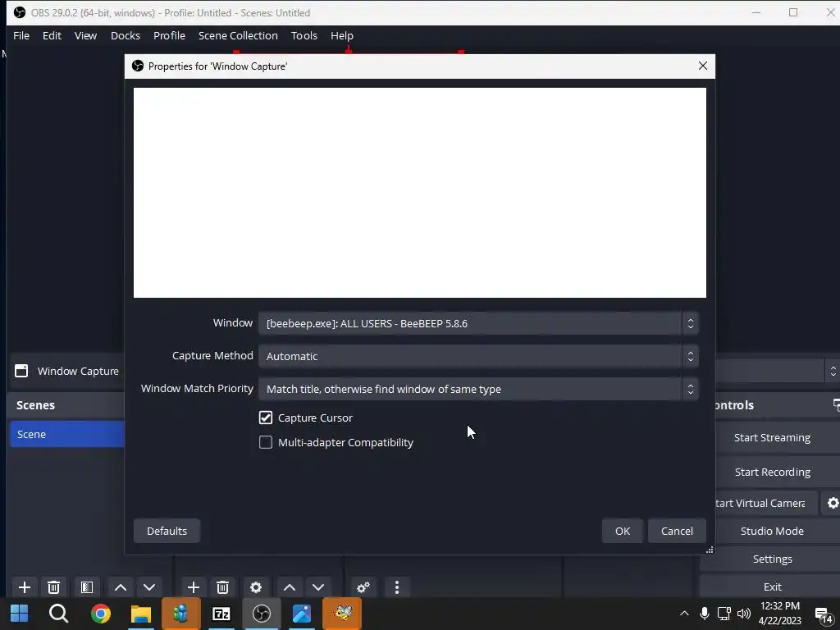This screenshot has height=630, width=840.
Task: Click Start Virtual Camera button
Action: (x=766, y=503)
